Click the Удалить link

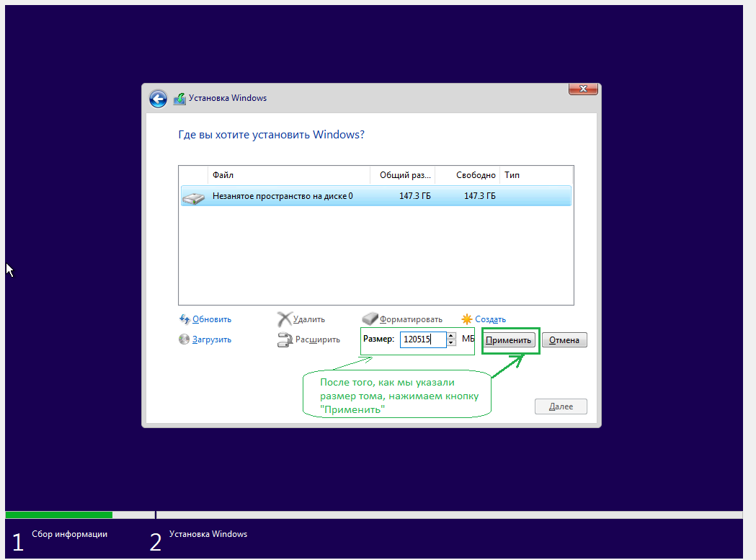coord(309,319)
